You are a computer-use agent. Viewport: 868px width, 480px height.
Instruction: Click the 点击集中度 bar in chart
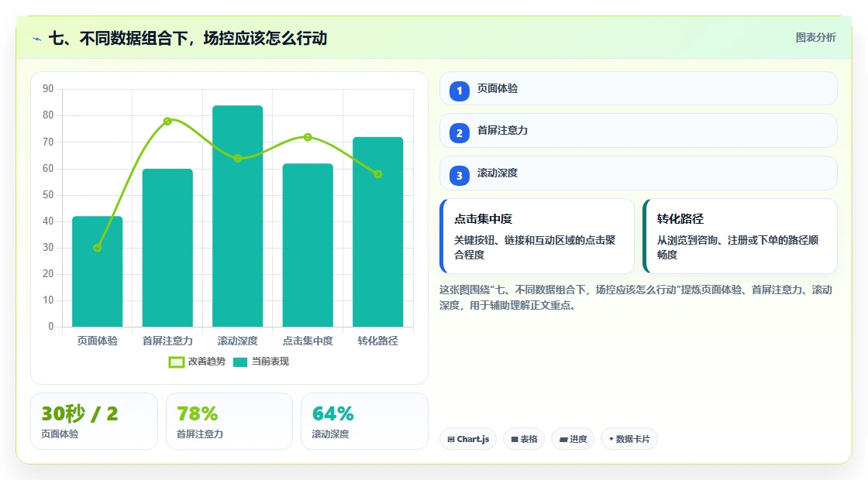(308, 245)
